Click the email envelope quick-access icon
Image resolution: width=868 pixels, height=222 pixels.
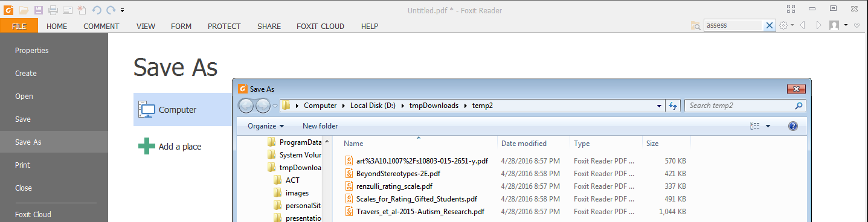(67, 10)
